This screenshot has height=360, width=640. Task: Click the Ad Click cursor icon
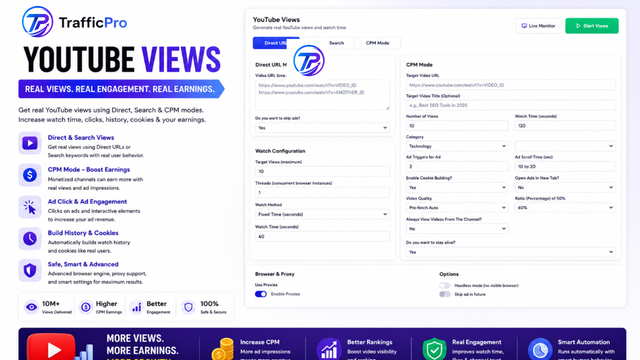click(x=30, y=207)
